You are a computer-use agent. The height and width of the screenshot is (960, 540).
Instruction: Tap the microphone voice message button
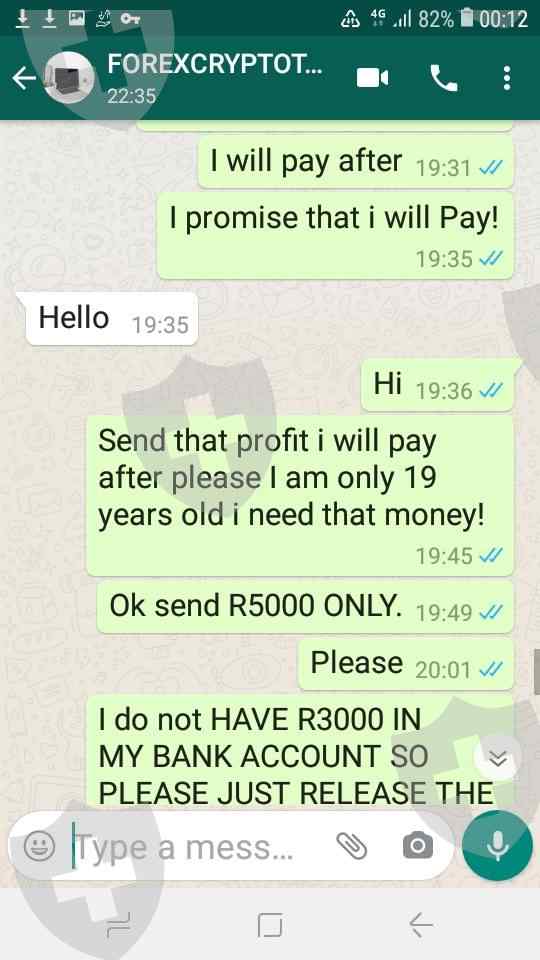tap(498, 846)
